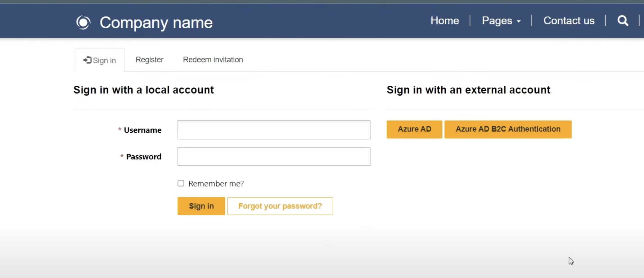Screen dimensions: 644x278
Task: Choose Azure AD B2C Authentication
Action: coord(508,129)
